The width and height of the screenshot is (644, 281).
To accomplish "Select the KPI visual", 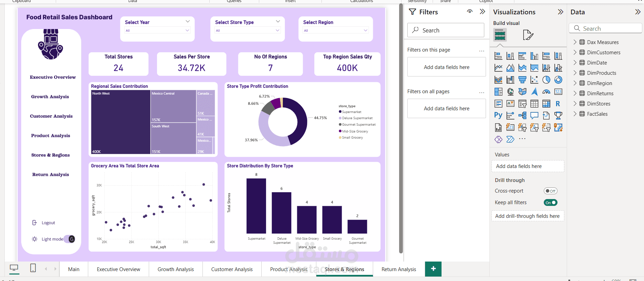I will pyautogui.click(x=510, y=103).
